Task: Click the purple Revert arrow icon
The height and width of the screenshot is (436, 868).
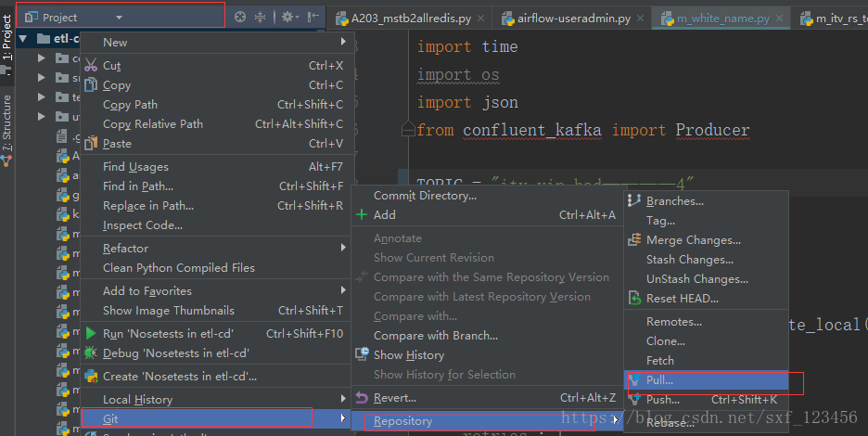Action: tap(362, 397)
